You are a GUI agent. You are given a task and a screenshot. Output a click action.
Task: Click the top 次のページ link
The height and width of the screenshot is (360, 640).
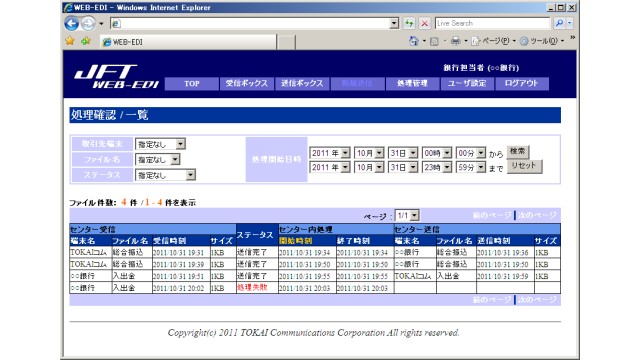pyautogui.click(x=537, y=215)
